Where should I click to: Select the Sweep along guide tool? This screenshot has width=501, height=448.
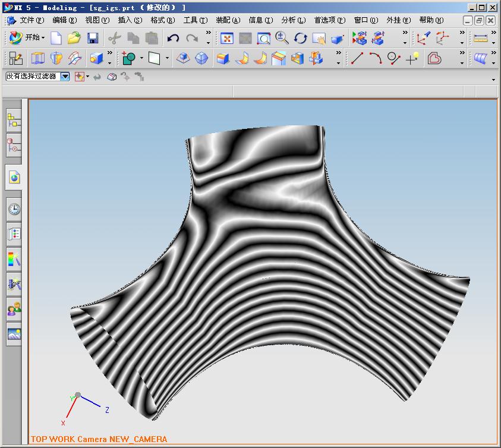[75, 58]
